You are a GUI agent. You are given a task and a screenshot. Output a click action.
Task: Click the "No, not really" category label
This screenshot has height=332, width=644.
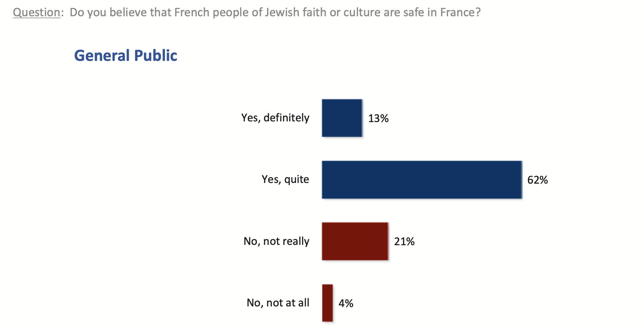tap(276, 241)
